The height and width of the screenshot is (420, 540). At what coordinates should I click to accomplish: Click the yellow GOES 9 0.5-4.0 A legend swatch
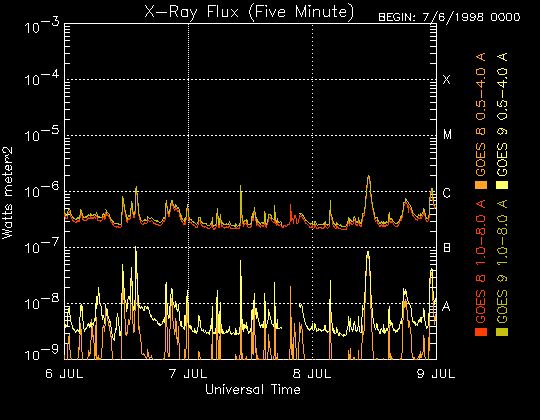(502, 185)
